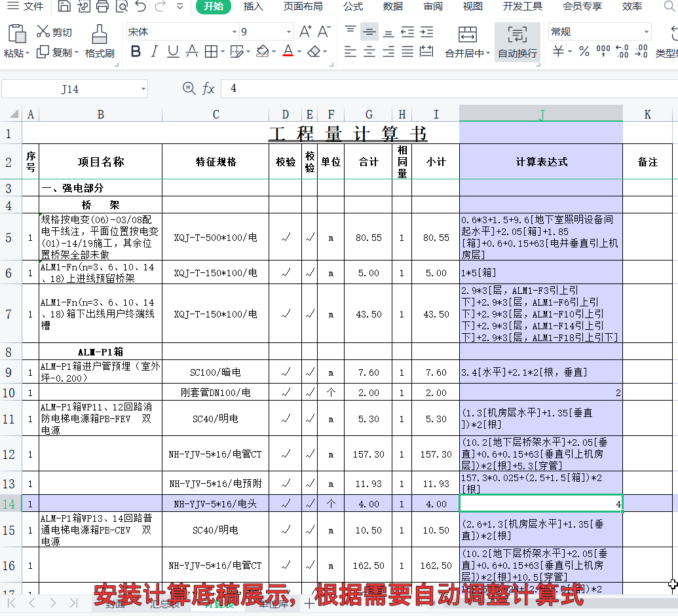Switch to 视图 tab
The height and width of the screenshot is (616, 678).
(472, 6)
